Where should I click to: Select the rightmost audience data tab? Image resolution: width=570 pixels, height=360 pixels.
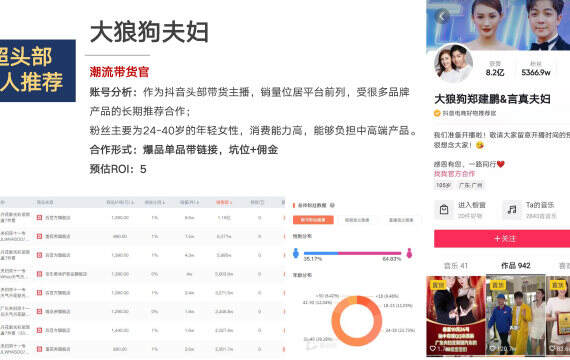pyautogui.click(x=401, y=220)
